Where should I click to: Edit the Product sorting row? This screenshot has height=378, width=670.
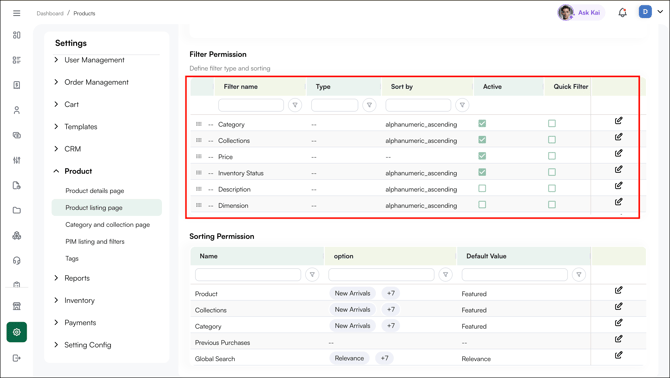point(618,290)
